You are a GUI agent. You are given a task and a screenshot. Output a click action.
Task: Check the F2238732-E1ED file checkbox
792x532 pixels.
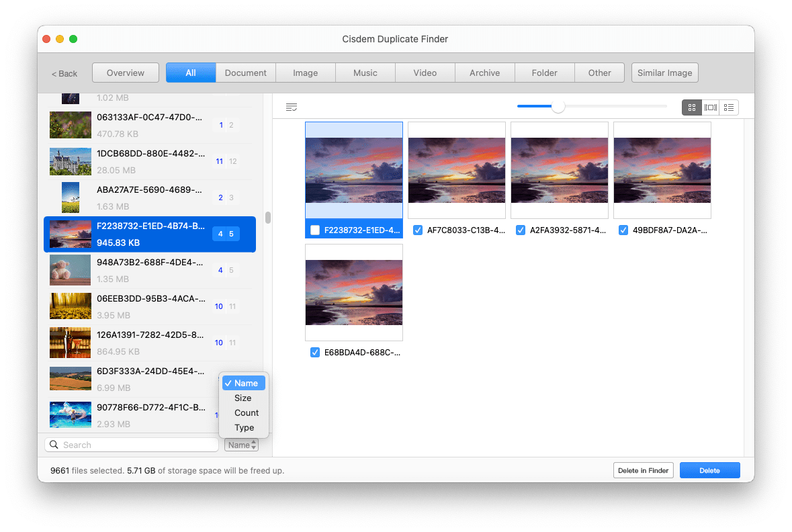coord(315,230)
